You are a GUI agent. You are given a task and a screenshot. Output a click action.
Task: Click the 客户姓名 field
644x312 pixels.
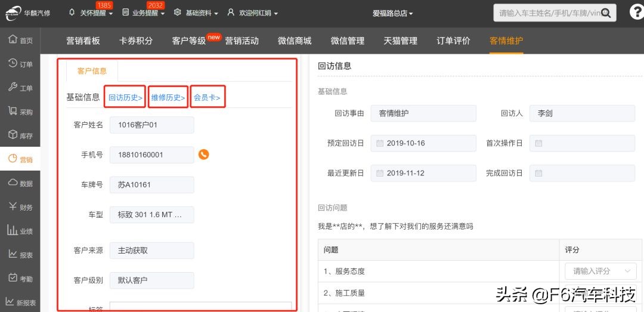click(x=151, y=125)
